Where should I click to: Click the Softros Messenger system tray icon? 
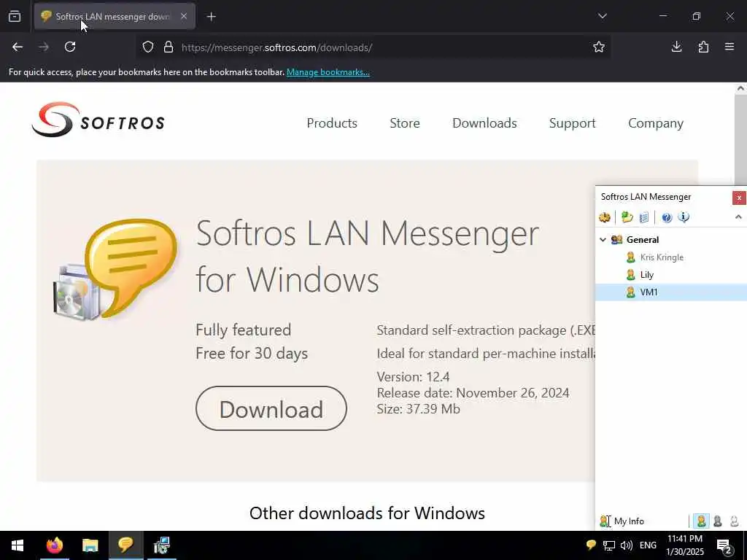tap(591, 545)
